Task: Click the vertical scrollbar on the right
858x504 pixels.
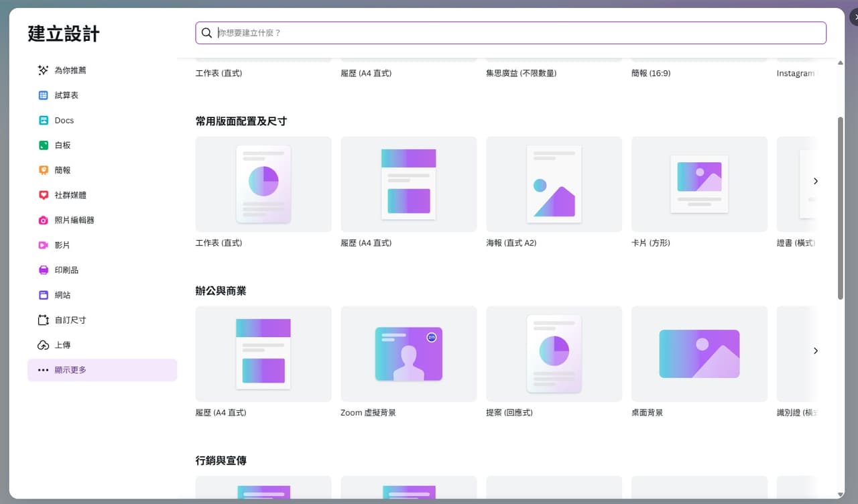Action: 841,208
